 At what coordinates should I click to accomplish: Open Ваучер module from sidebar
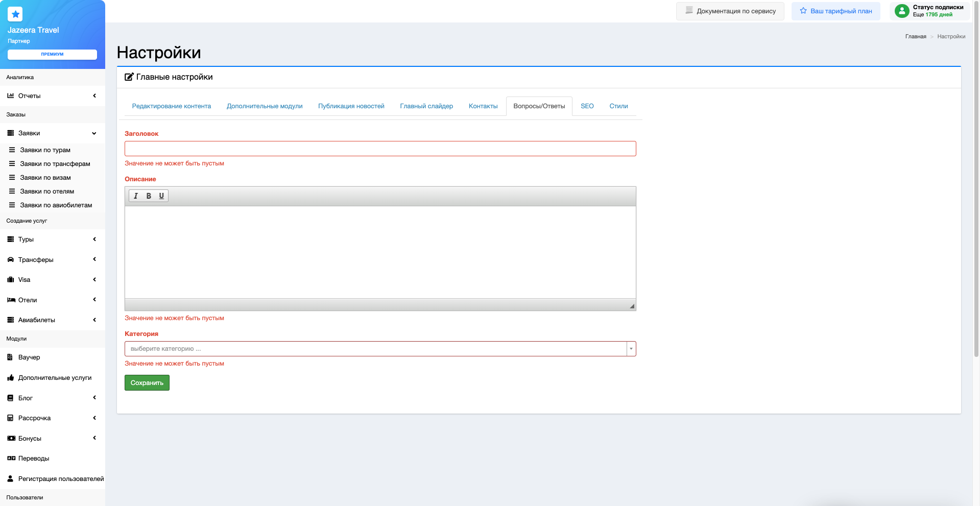coord(29,357)
